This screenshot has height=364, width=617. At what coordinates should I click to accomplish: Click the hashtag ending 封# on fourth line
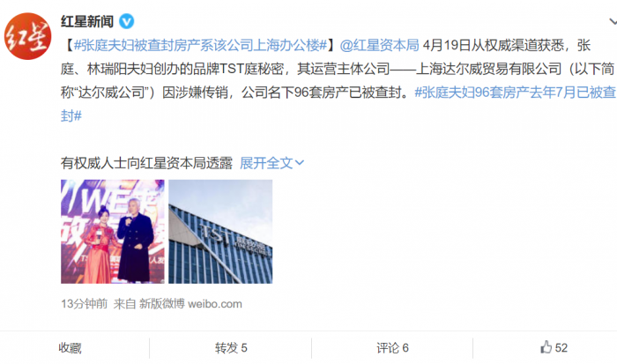coord(71,115)
